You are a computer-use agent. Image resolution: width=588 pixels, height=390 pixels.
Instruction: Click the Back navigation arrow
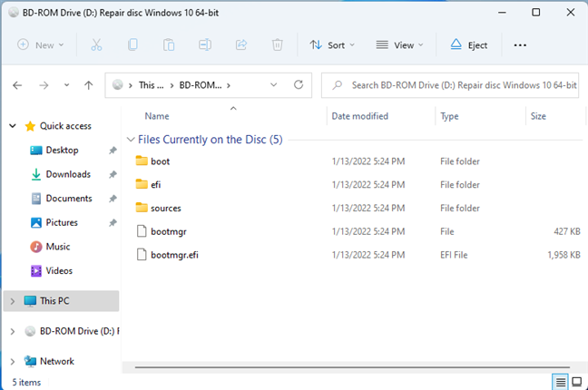point(17,85)
